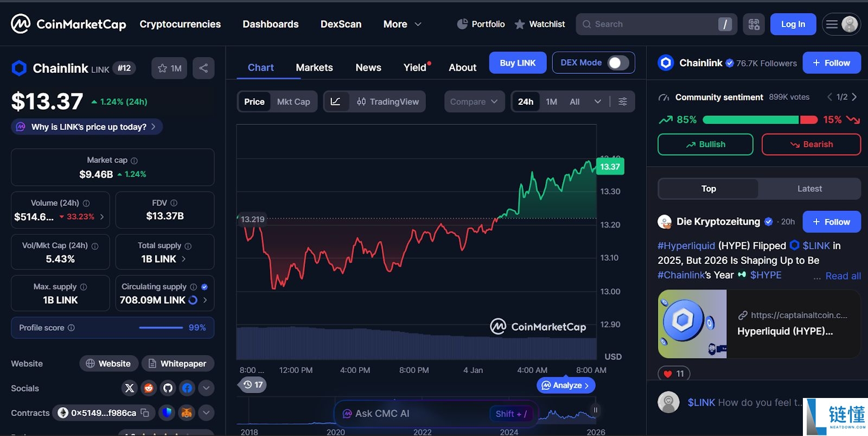The image size is (868, 436).
Task: Open the Hyperliquid (HYPE) article thumbnail
Action: pos(692,324)
